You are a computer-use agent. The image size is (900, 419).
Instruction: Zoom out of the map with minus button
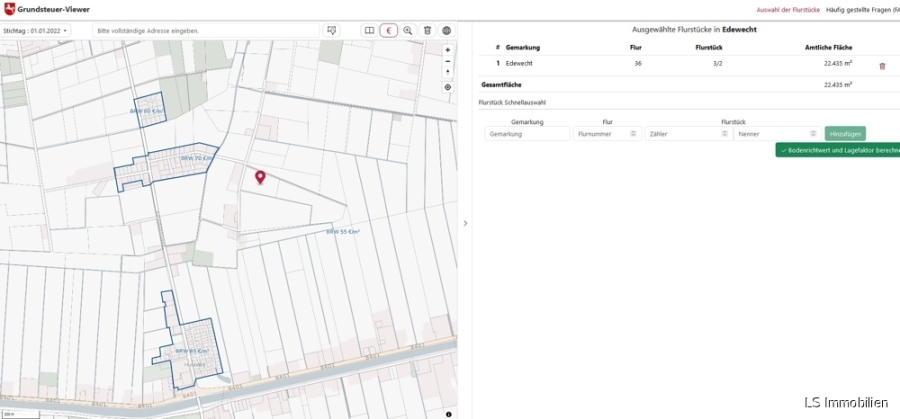tap(447, 61)
